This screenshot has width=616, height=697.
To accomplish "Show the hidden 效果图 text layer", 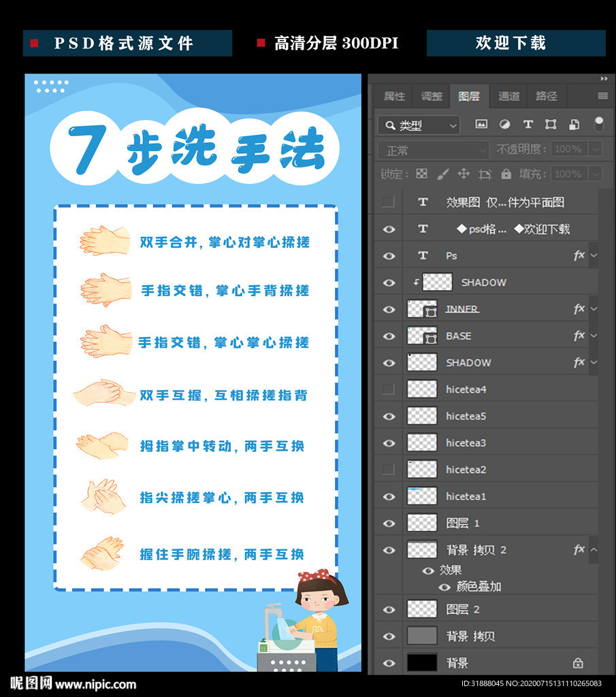I will pyautogui.click(x=389, y=202).
